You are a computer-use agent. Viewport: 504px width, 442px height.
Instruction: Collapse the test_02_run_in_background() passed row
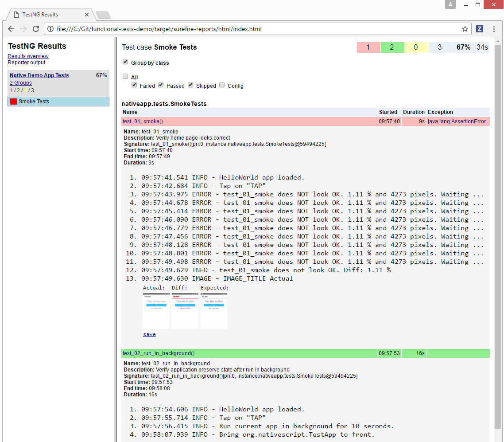point(249,353)
